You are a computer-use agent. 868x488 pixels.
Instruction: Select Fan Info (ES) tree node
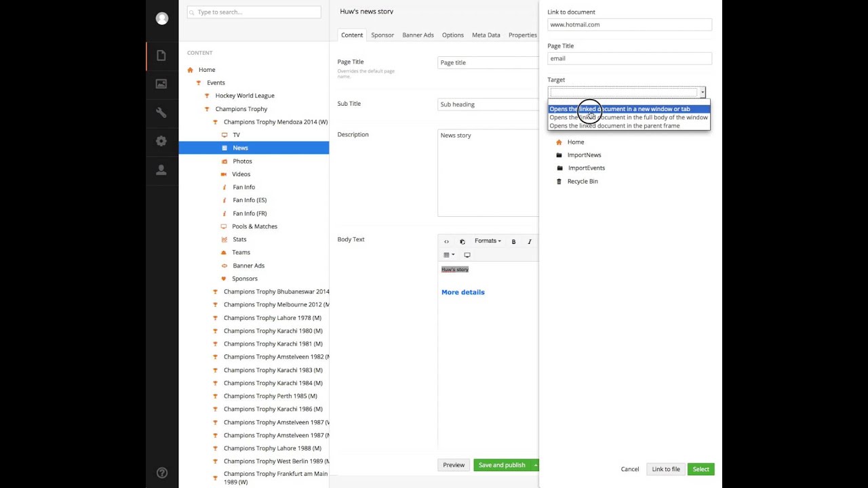tap(250, 200)
